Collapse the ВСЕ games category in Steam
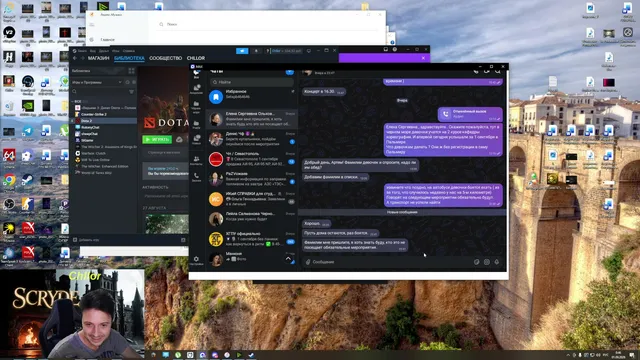Viewport: 640px width, 360px height. (73, 101)
